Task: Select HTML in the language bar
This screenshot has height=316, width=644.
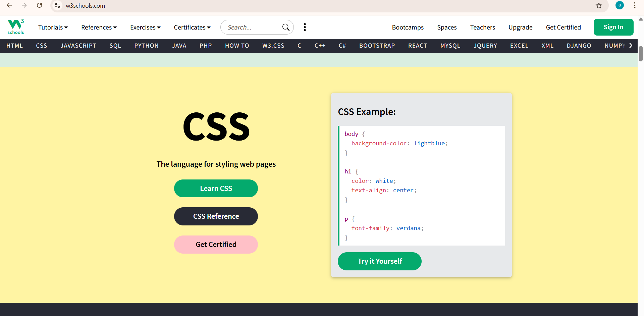Action: pos(15,46)
